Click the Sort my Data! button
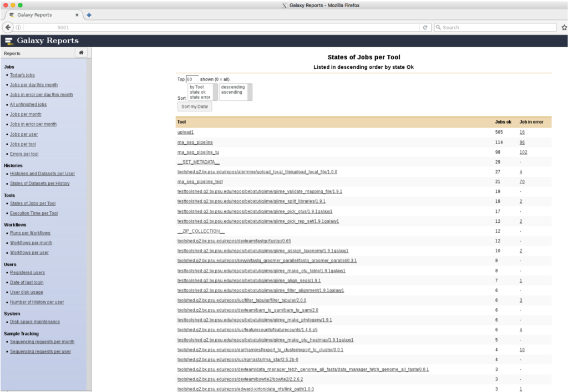The width and height of the screenshot is (568, 392). tap(195, 106)
